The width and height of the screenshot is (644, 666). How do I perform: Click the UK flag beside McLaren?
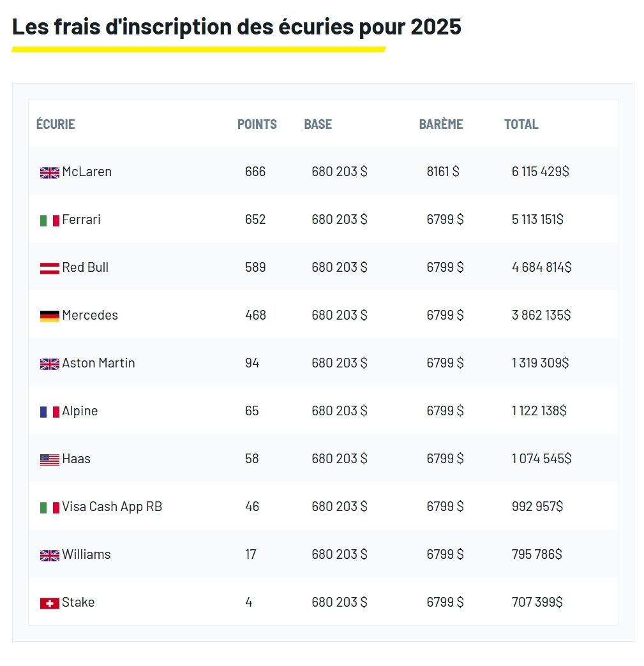49,172
